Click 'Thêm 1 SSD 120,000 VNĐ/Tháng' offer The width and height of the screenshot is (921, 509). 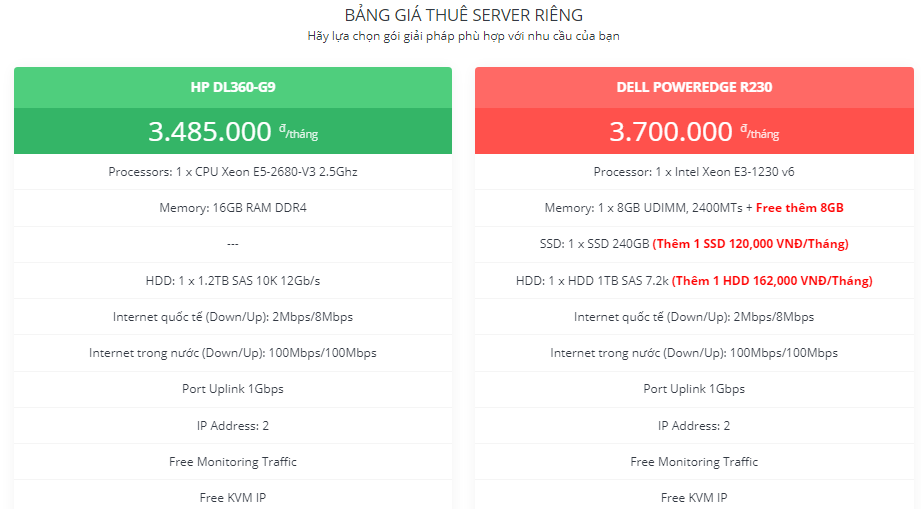[750, 244]
